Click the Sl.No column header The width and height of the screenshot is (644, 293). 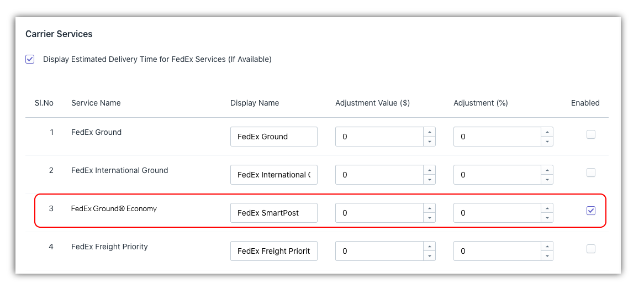coord(44,103)
